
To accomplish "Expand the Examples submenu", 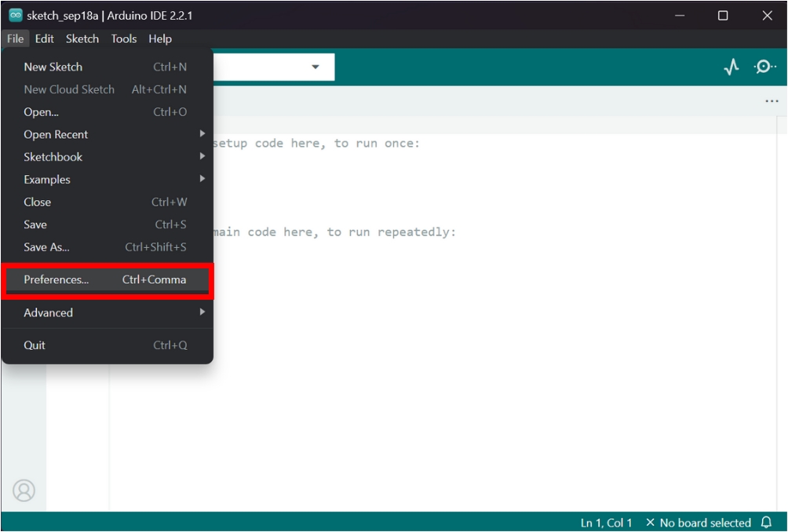I will click(47, 180).
